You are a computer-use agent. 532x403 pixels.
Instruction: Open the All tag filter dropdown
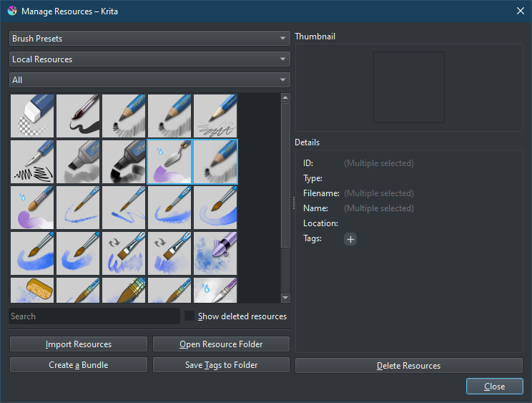click(149, 80)
